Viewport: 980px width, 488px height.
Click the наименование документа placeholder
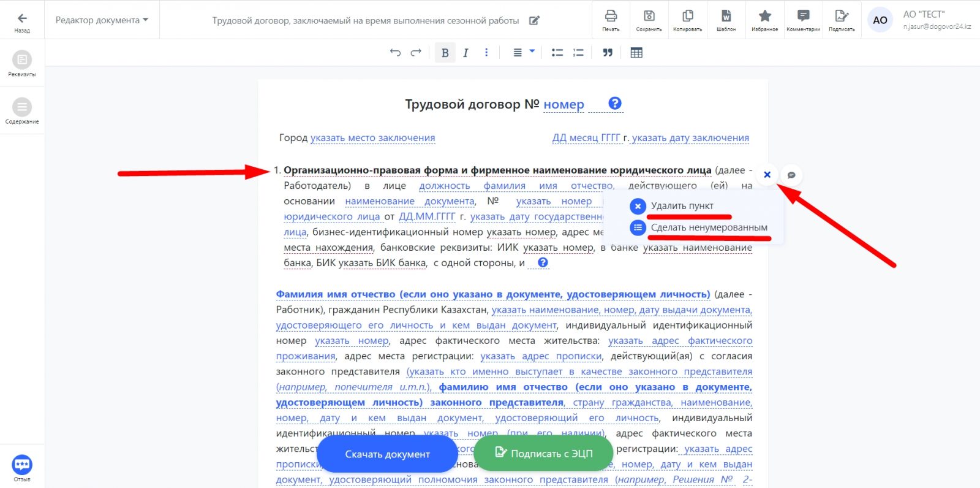[x=410, y=201]
